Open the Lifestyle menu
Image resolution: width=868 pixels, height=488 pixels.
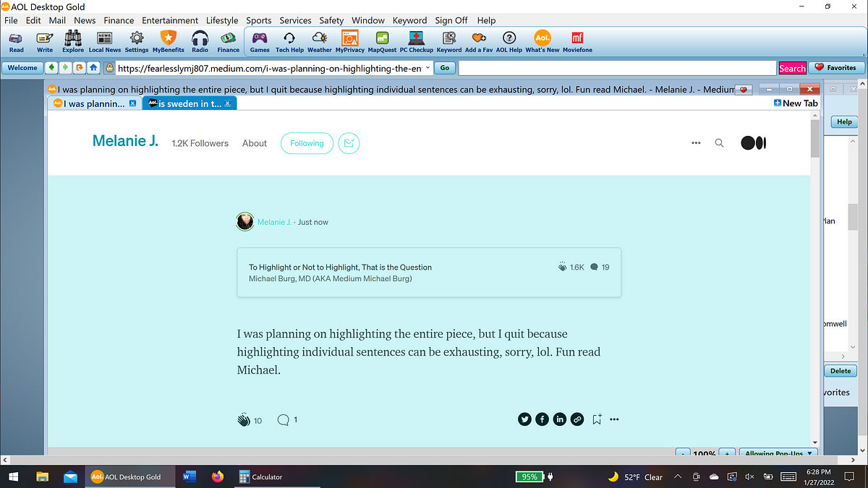pos(222,20)
